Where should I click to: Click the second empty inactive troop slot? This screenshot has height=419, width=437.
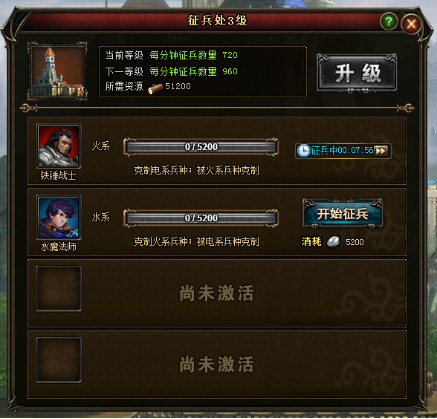point(59,360)
